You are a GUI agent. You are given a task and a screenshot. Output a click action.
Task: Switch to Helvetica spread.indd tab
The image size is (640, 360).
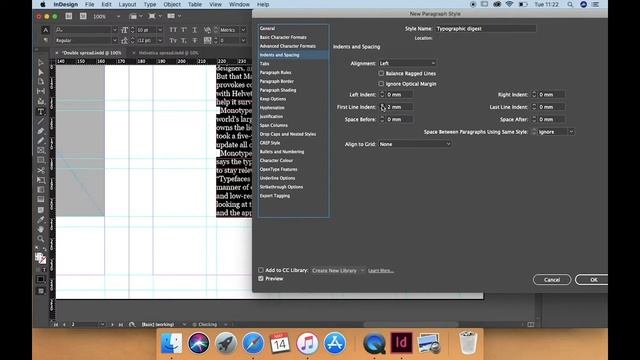168,53
